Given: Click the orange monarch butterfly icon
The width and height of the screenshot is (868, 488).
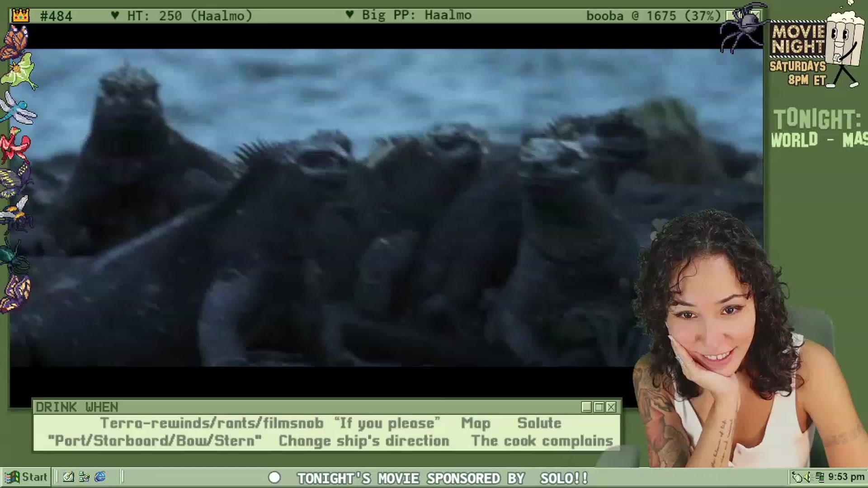Looking at the screenshot, I should click(14, 42).
